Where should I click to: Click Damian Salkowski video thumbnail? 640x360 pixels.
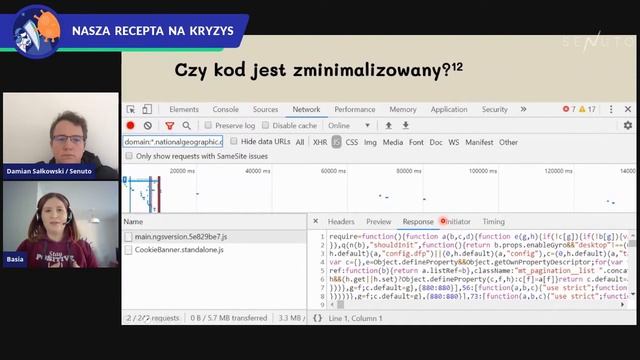61,136
